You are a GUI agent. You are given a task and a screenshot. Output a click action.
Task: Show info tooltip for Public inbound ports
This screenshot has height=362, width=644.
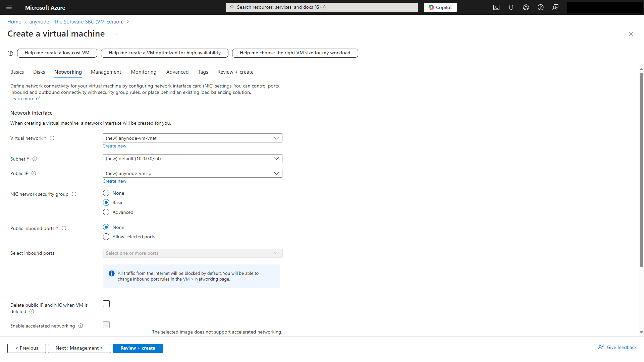point(64,228)
